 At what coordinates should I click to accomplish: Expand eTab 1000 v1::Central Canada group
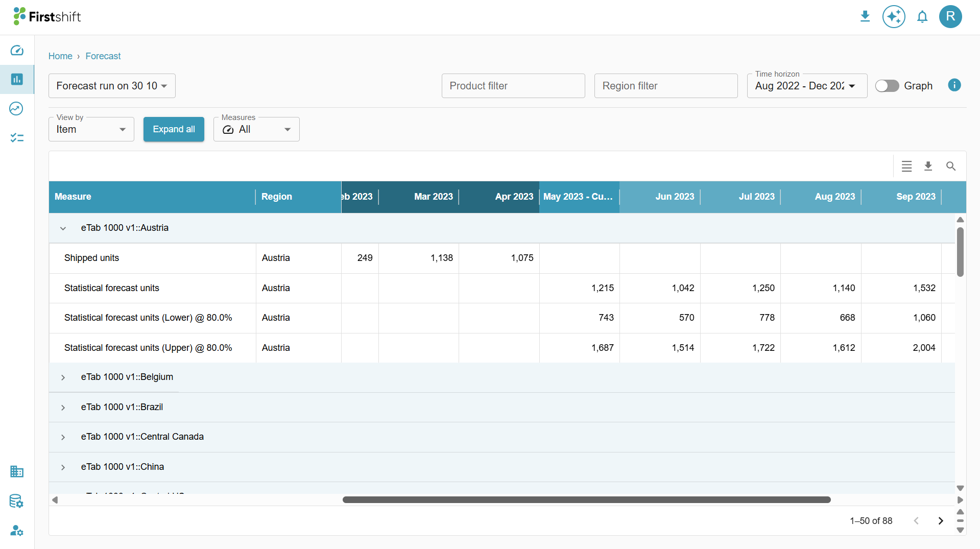pos(63,437)
